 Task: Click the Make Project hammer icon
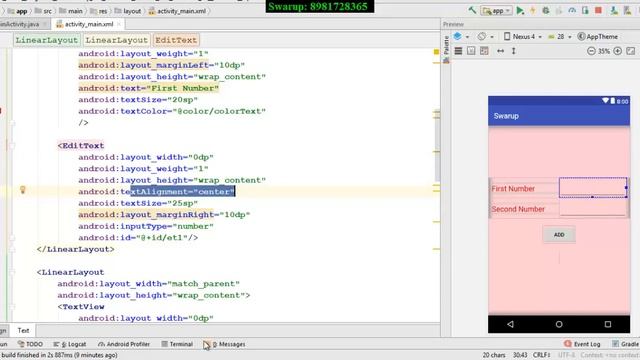pos(472,10)
